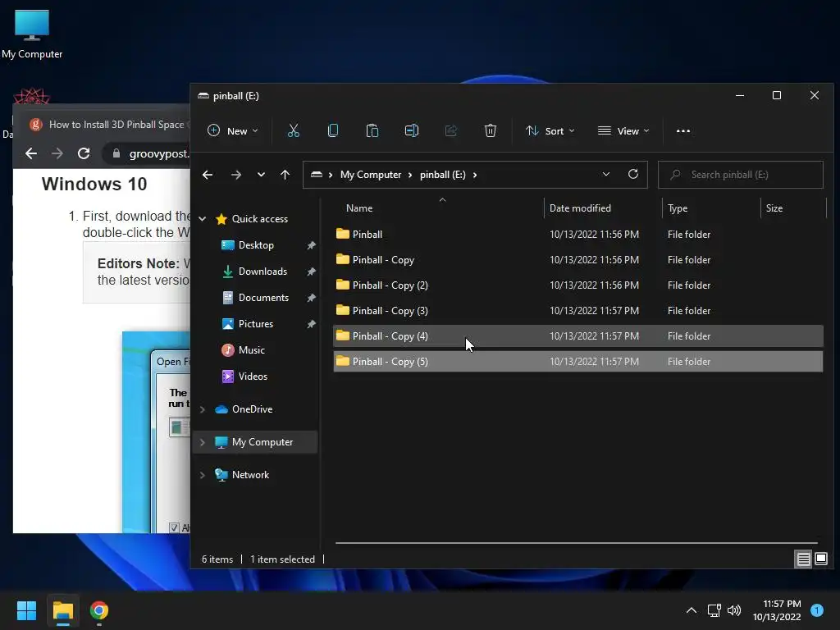
Task: Sort by Name column header
Action: pyautogui.click(x=438, y=208)
